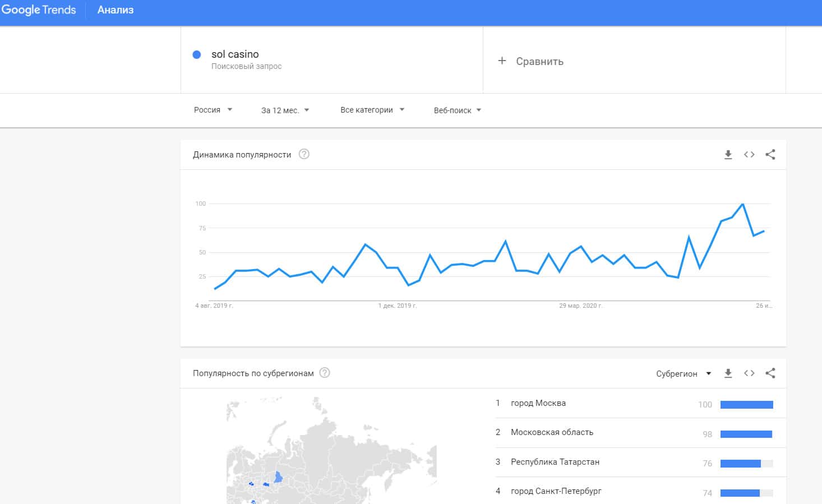
Task: Open the Россия region dropdown
Action: (x=213, y=110)
